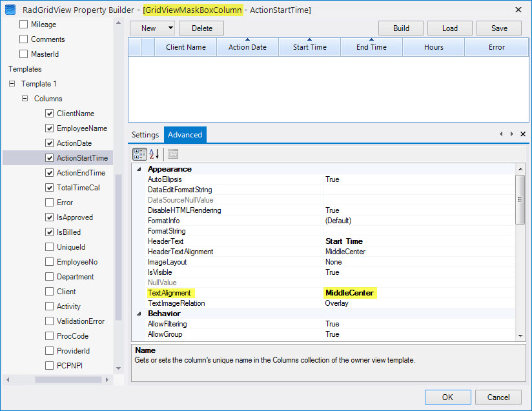The image size is (532, 411).
Task: Click the tree horizontal scroll right arrow
Action: click(x=107, y=379)
